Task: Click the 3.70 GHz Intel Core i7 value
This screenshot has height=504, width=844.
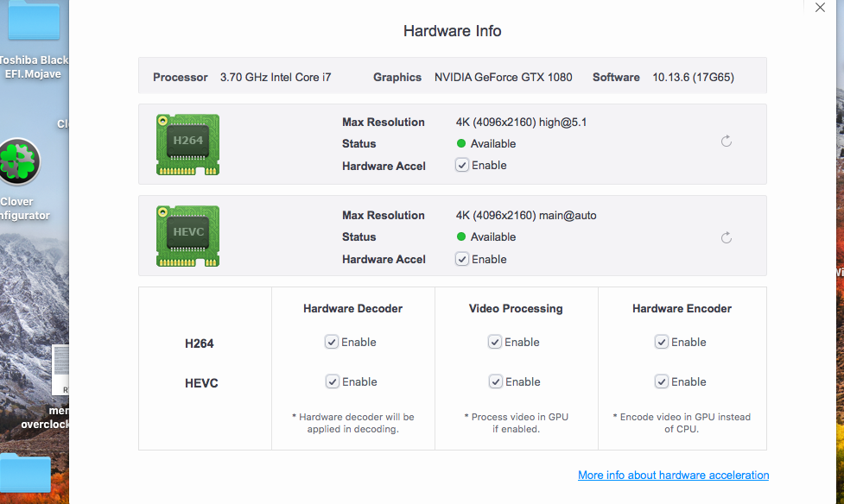Action: pos(276,78)
